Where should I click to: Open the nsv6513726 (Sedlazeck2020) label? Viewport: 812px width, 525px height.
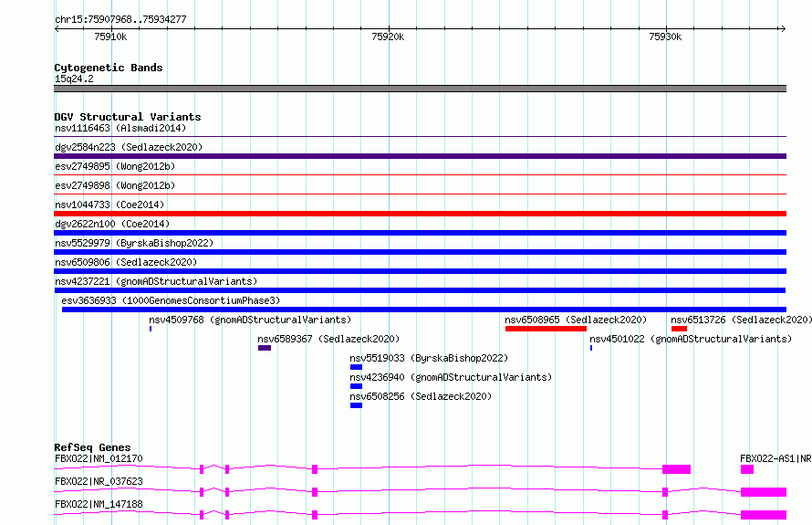click(741, 320)
